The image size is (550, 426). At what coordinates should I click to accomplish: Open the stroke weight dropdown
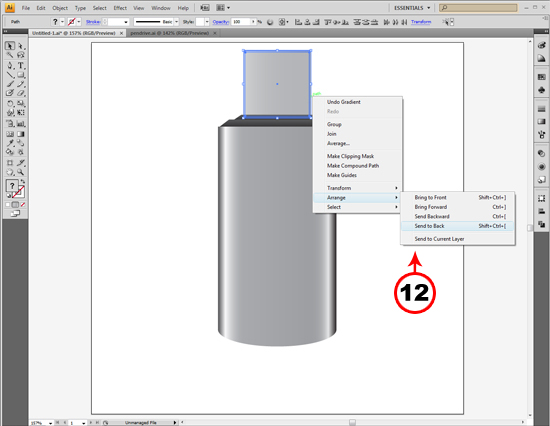[126, 22]
